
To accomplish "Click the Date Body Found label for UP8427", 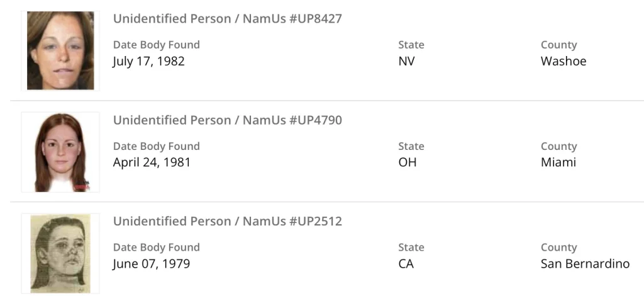I will click(x=156, y=45).
